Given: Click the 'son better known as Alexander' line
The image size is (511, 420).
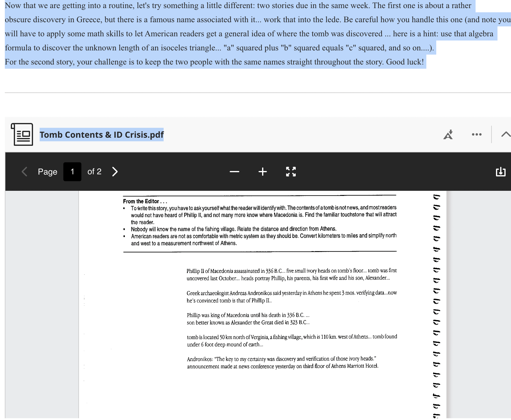Looking at the screenshot, I should point(248,322).
